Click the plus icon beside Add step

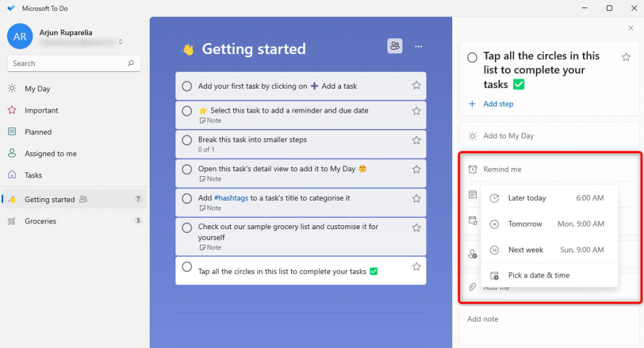click(472, 104)
